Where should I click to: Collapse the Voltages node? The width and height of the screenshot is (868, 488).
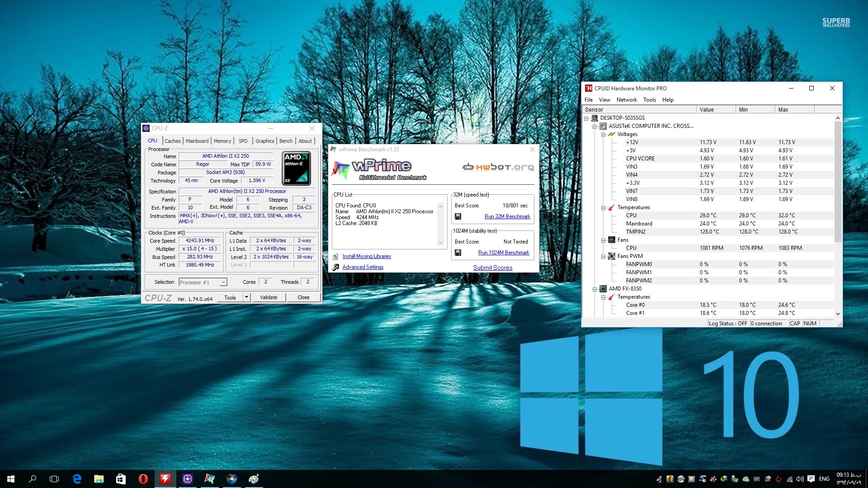coord(604,135)
